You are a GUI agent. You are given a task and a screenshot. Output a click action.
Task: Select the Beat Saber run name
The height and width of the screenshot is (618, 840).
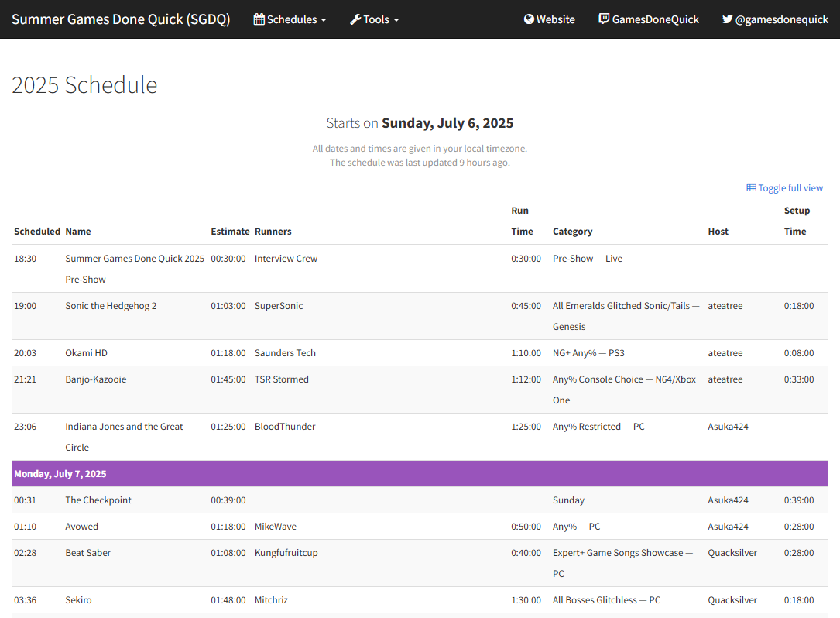pyautogui.click(x=87, y=553)
